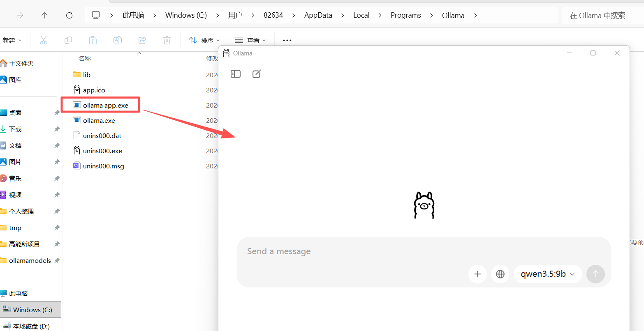Select 82634 in the address breadcrumb
The image size is (644, 331).
click(273, 15)
